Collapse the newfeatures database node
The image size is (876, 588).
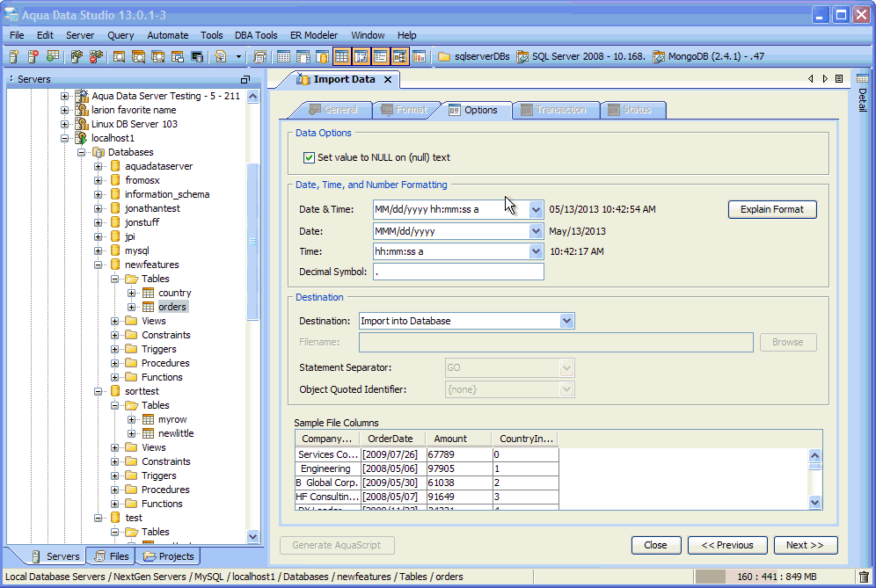99,265
